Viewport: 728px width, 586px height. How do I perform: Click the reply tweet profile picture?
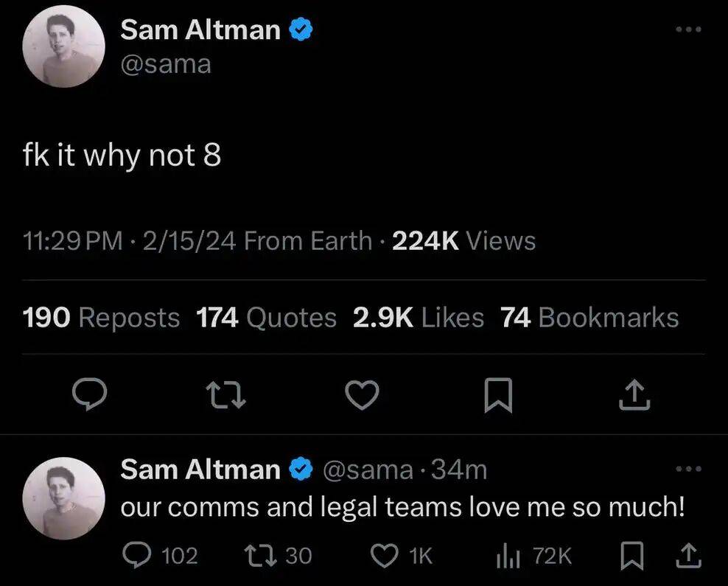pos(64,498)
